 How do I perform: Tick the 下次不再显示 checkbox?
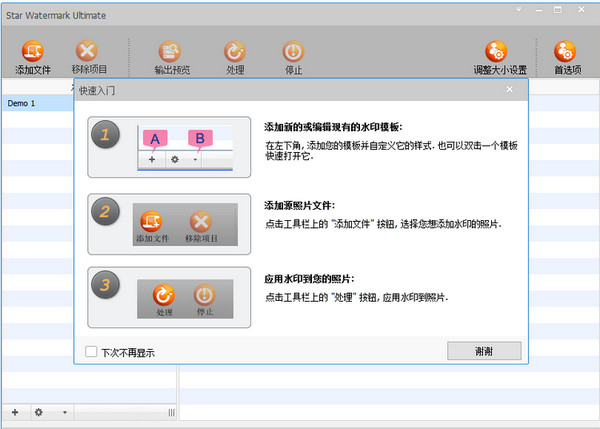[91, 352]
